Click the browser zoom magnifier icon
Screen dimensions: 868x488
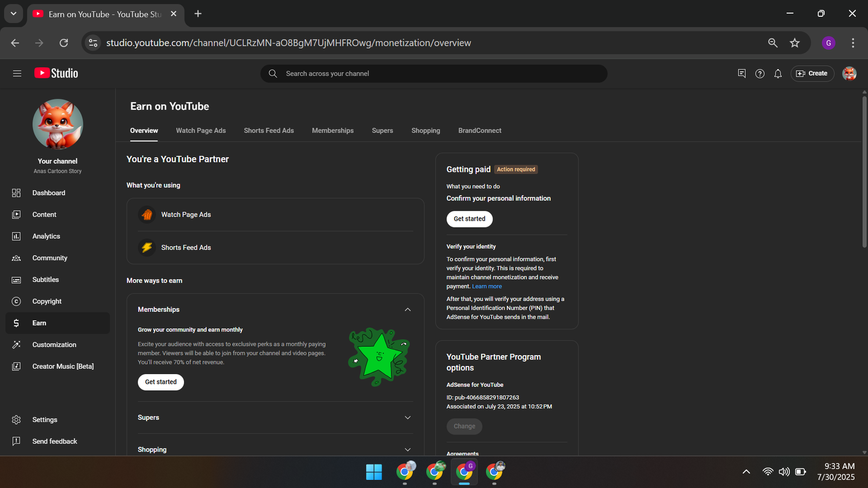(x=773, y=43)
